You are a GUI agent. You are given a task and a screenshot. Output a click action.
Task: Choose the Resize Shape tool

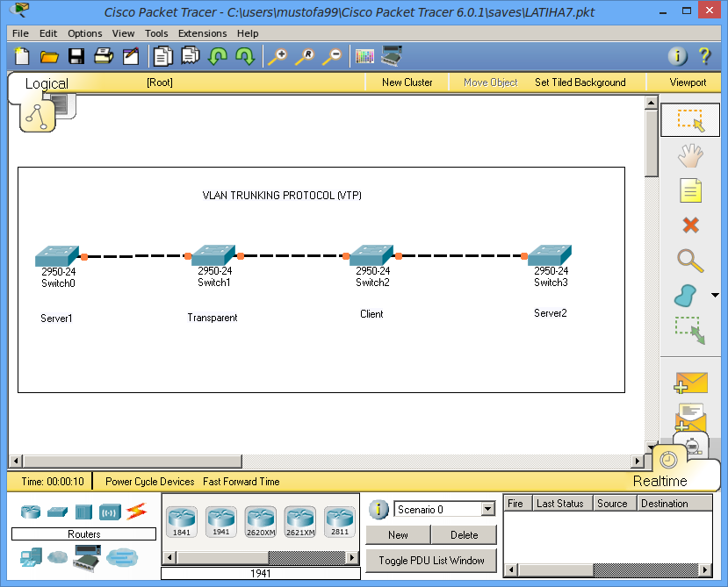[x=690, y=331]
